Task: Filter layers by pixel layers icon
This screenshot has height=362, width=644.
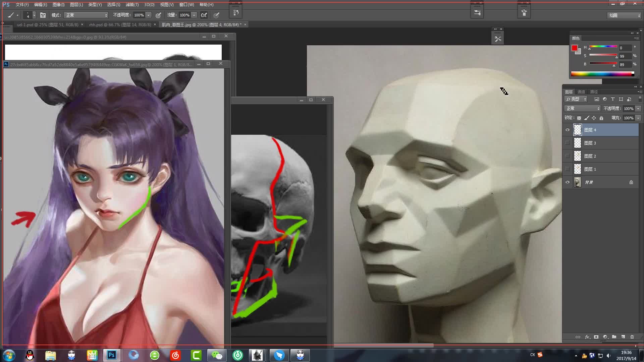Action: point(597,99)
